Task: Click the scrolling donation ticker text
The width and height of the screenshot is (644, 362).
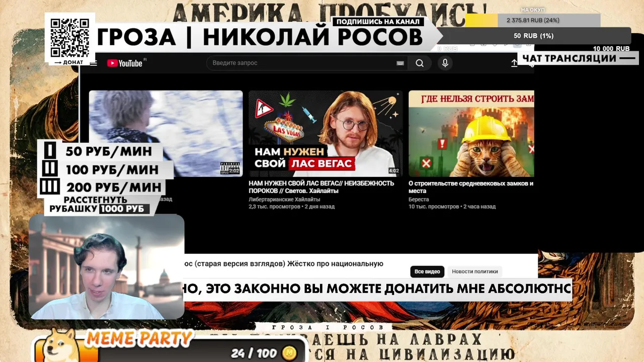Action: tap(378, 289)
